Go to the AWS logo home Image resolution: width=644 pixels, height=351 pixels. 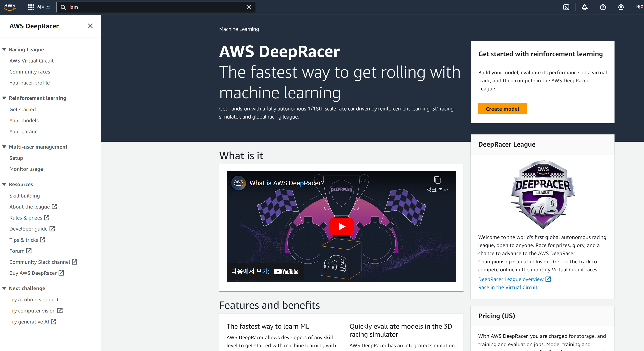(x=10, y=7)
